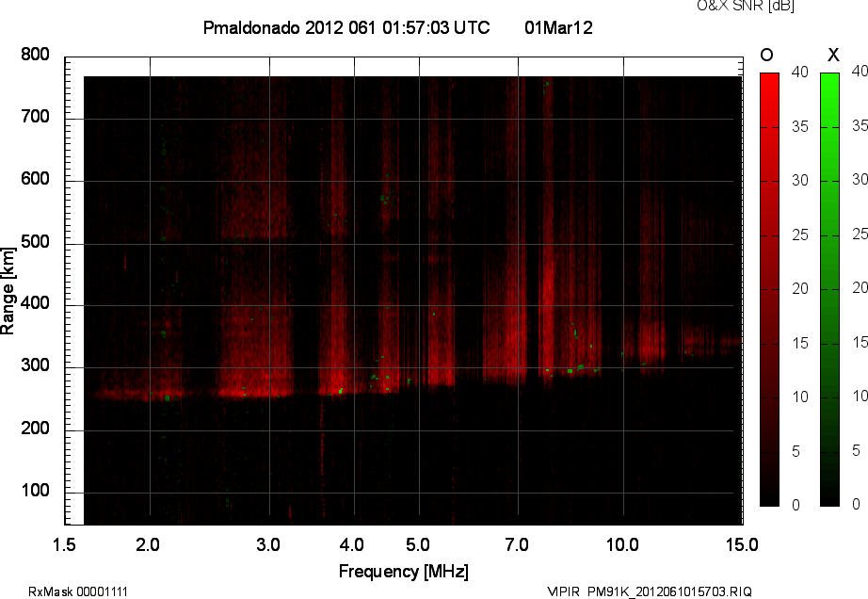Click the '20' value beside the O color bar
Screen dimensions: 868x599
(x=800, y=289)
